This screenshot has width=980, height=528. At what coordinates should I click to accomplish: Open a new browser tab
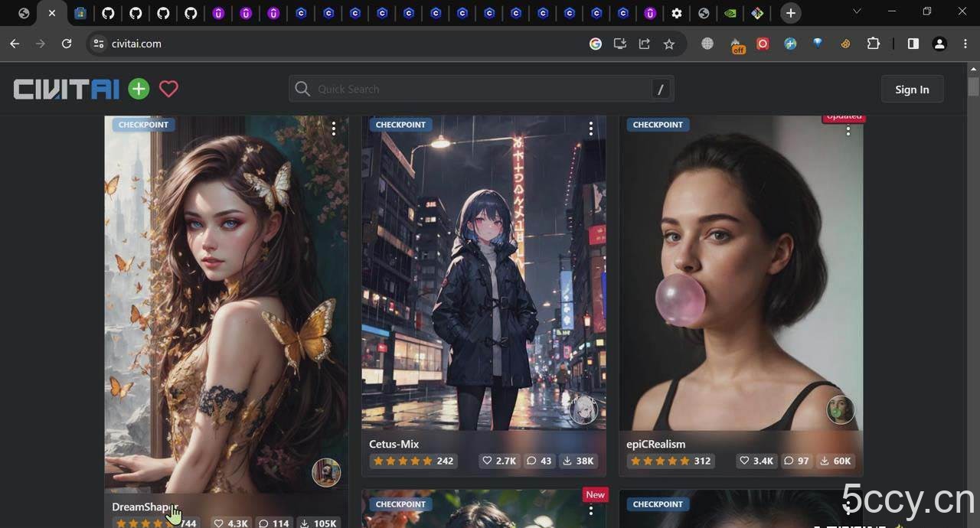click(791, 13)
